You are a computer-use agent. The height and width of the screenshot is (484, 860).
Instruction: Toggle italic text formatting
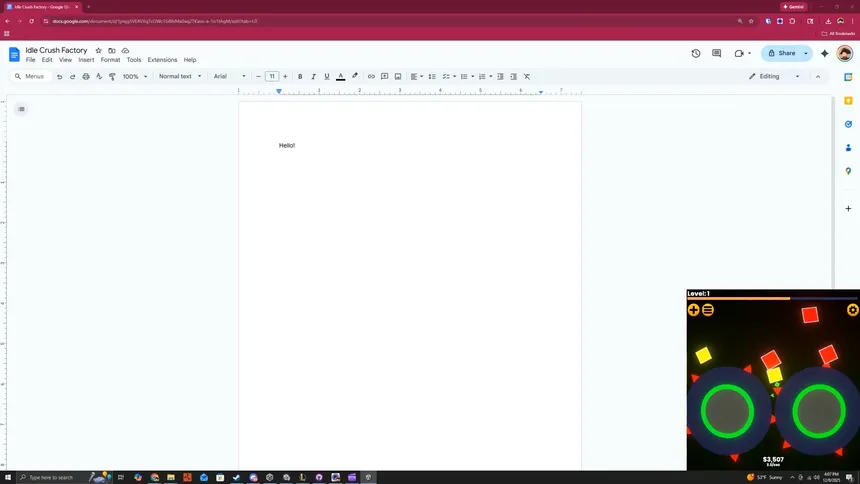313,76
